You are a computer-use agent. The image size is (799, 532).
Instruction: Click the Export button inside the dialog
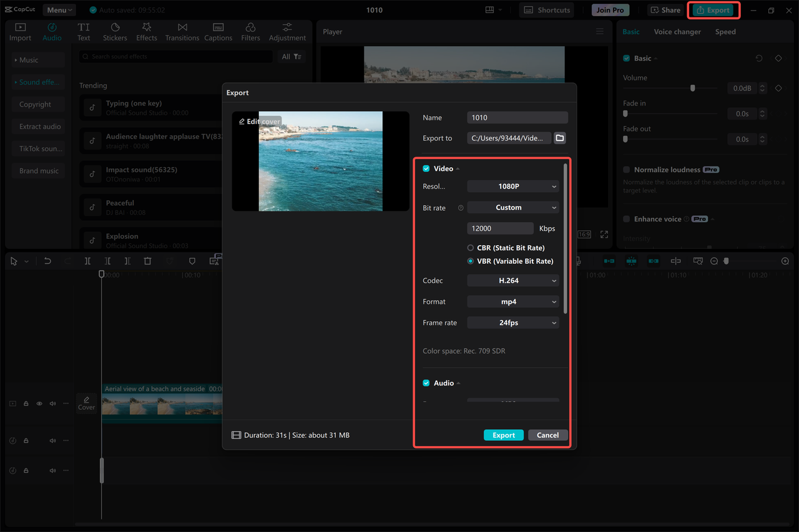[x=503, y=435]
